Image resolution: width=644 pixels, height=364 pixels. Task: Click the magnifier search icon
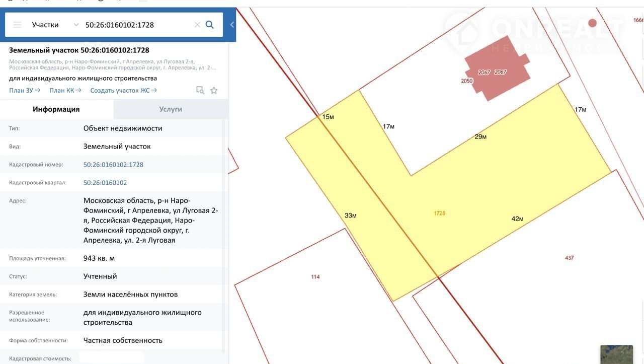point(210,25)
